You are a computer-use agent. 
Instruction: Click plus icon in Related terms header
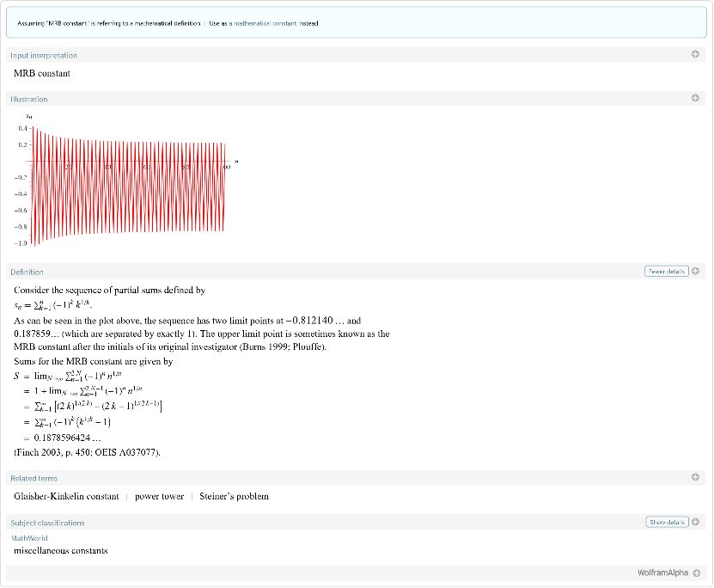pos(695,477)
